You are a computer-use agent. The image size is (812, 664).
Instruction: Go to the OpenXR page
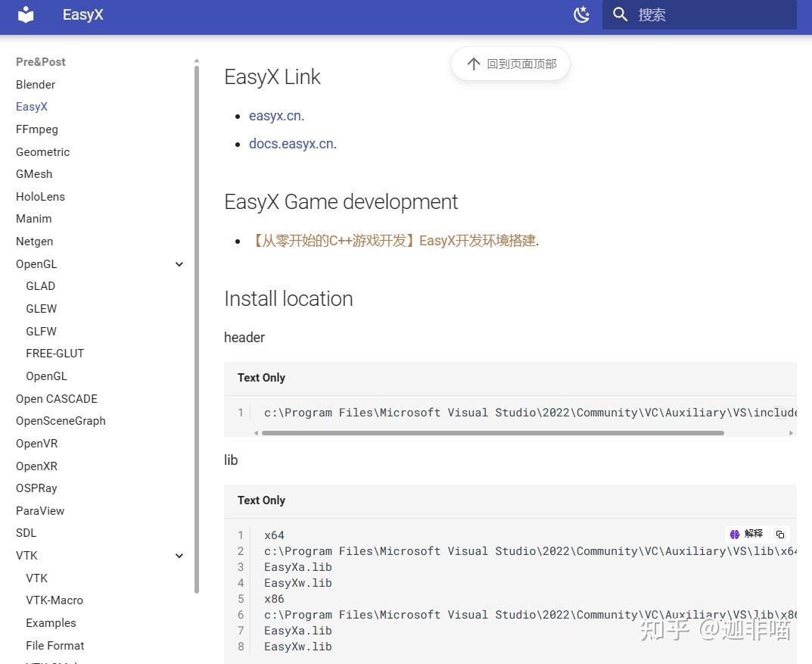coord(37,466)
